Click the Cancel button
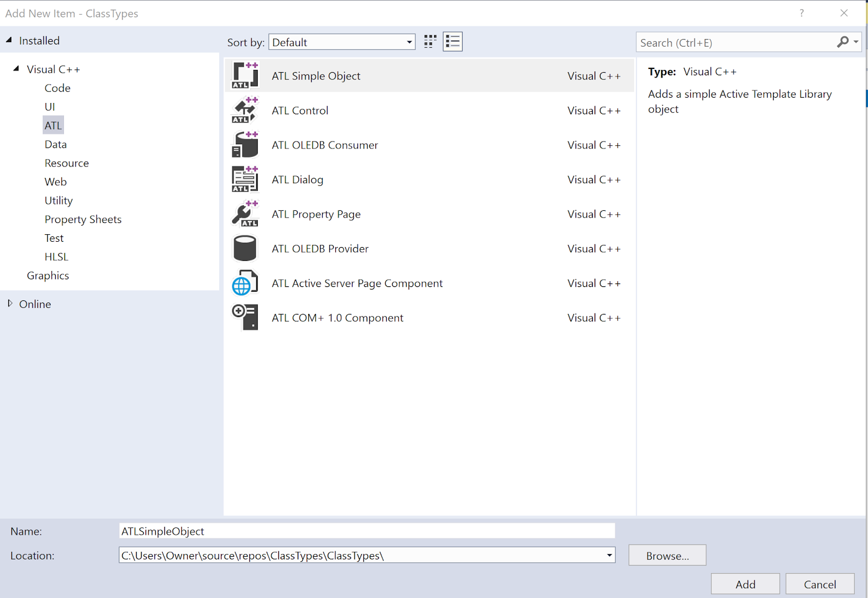 [x=820, y=584]
